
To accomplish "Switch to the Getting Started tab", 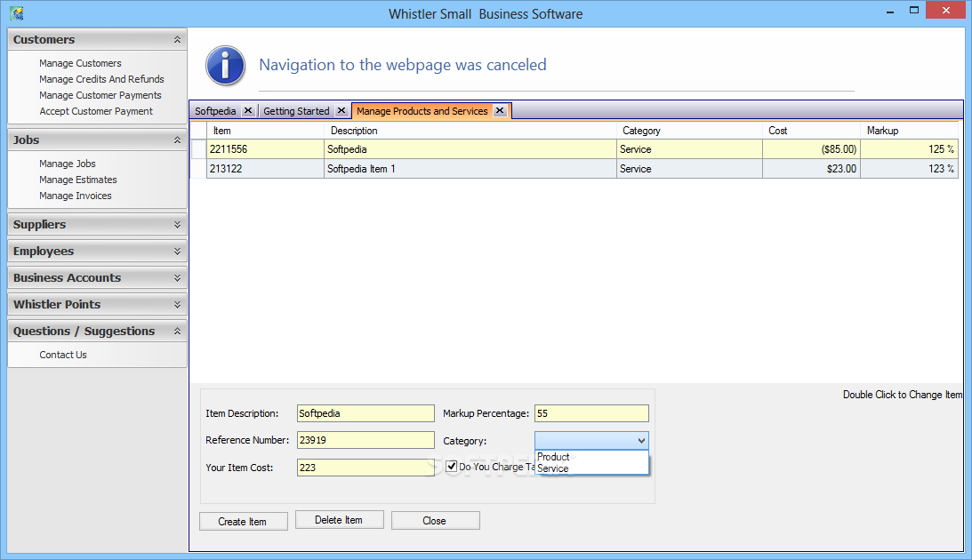I will click(x=296, y=111).
